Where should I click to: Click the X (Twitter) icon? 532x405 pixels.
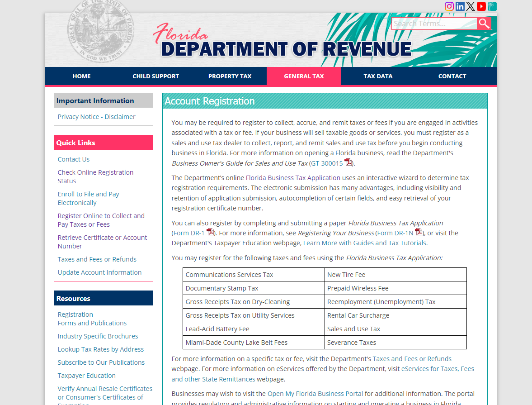pyautogui.click(x=471, y=6)
